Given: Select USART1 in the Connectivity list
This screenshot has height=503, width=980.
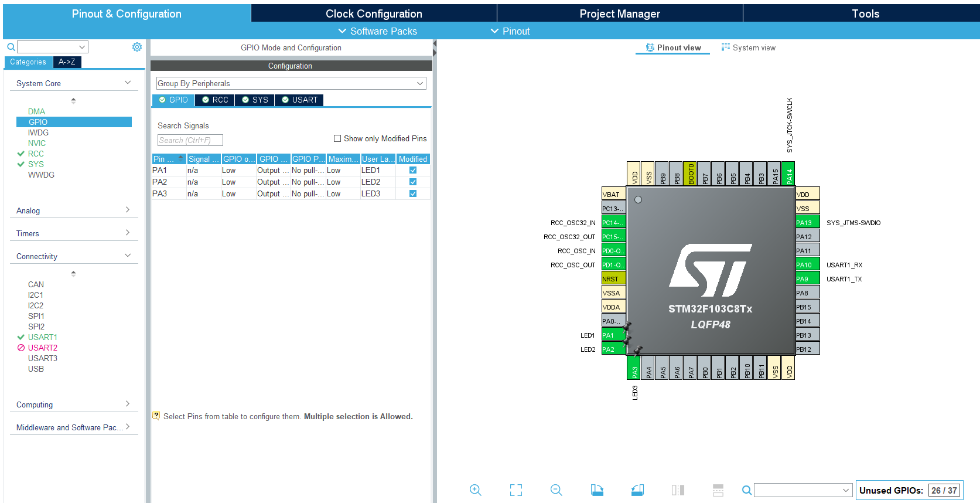Looking at the screenshot, I should (43, 337).
